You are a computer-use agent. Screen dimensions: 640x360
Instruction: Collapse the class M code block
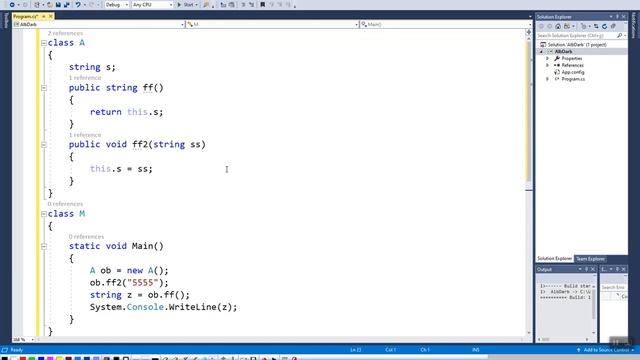[x=44, y=214]
